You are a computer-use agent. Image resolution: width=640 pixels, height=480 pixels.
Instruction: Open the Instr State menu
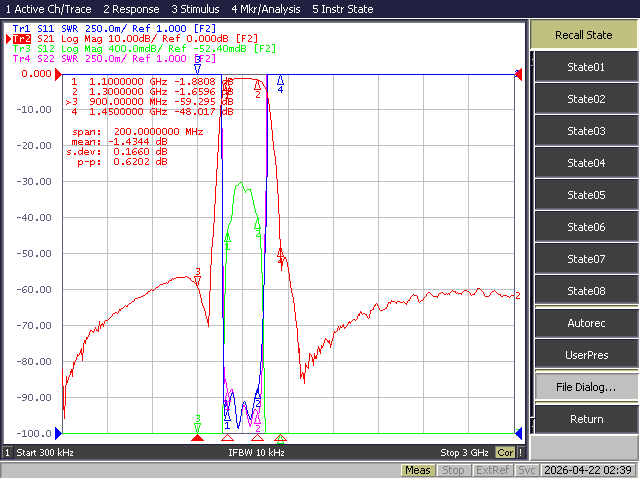coord(342,9)
